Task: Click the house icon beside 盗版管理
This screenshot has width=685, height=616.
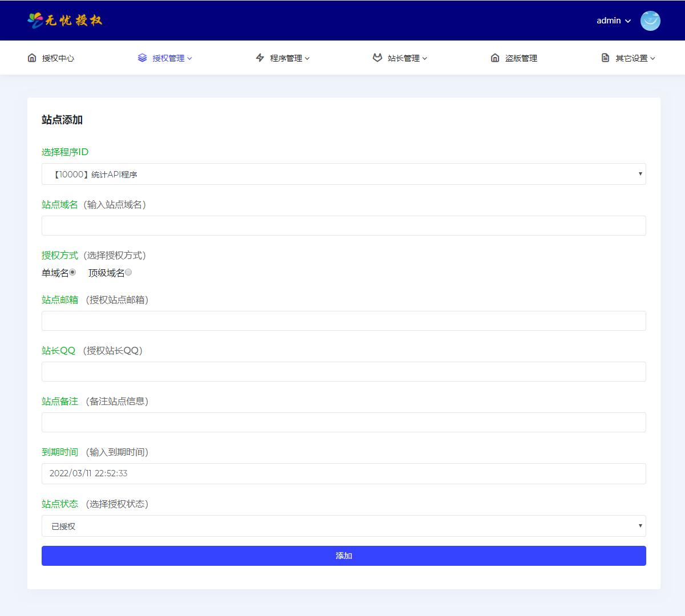Action: point(495,58)
